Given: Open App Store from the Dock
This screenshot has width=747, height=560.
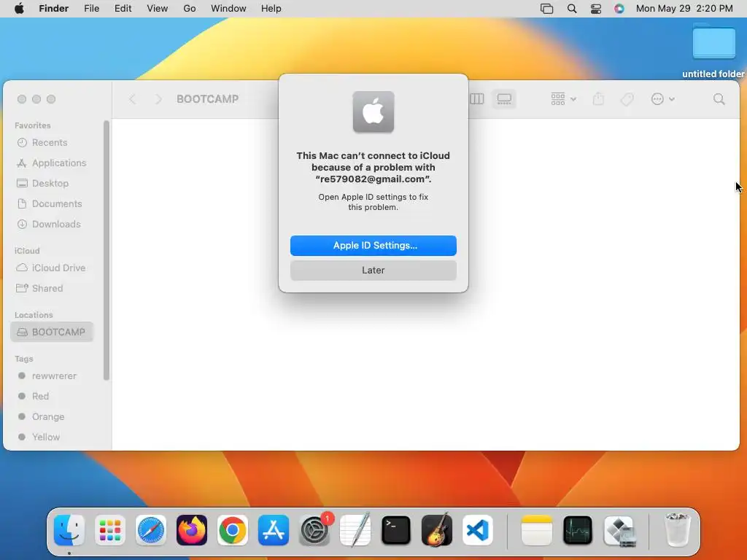Looking at the screenshot, I should point(274,530).
